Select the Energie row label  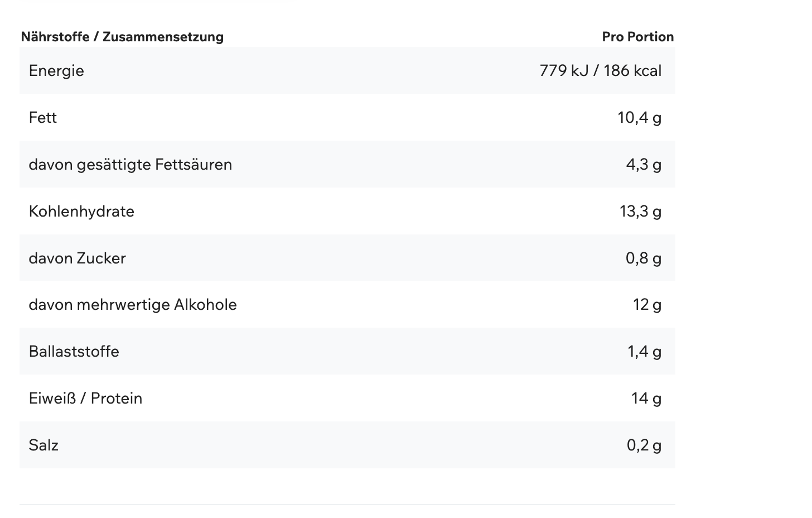[x=56, y=71]
